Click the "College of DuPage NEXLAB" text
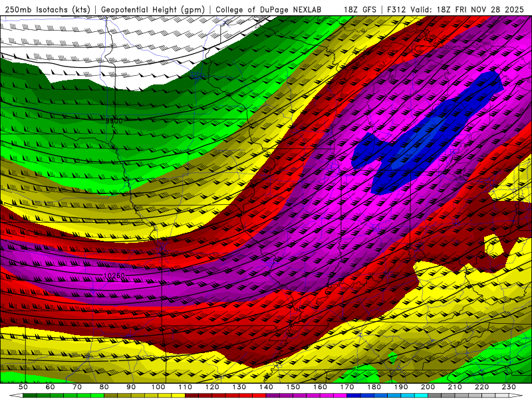Image resolution: width=532 pixels, height=399 pixels. tap(268, 10)
